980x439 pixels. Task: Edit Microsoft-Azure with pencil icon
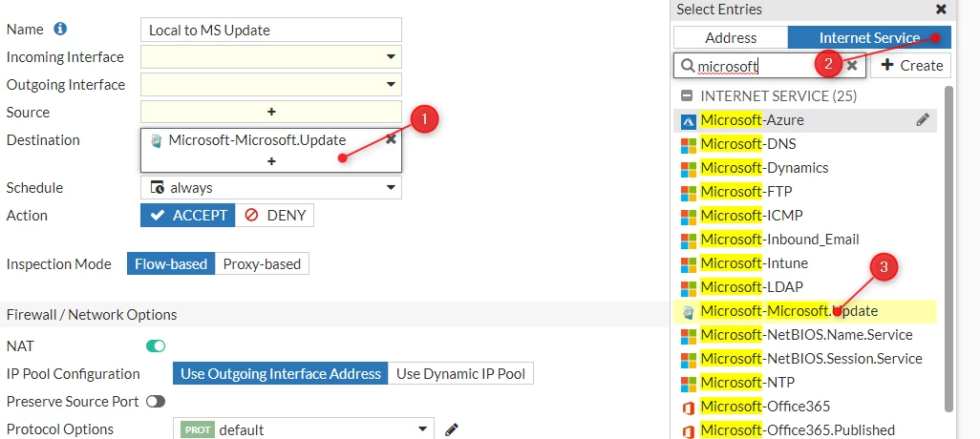click(x=923, y=120)
